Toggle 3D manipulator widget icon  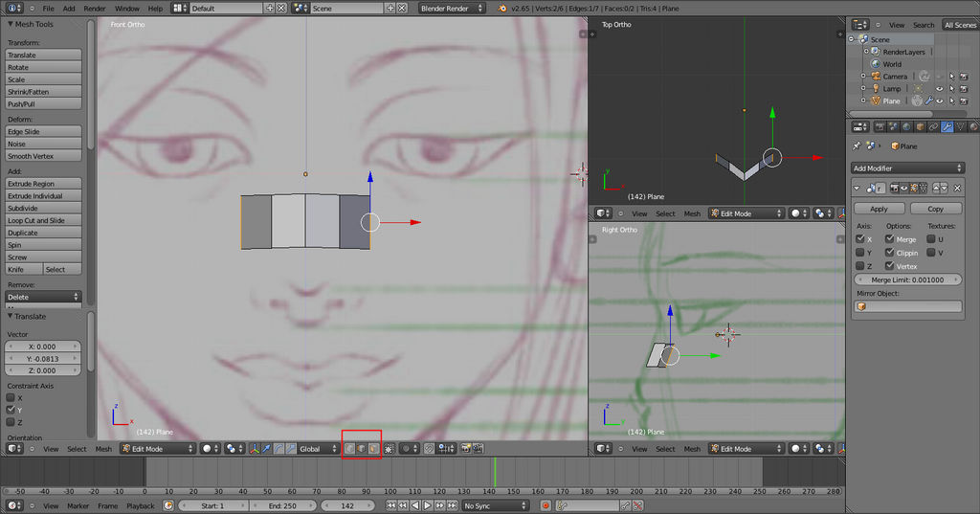[x=254, y=448]
